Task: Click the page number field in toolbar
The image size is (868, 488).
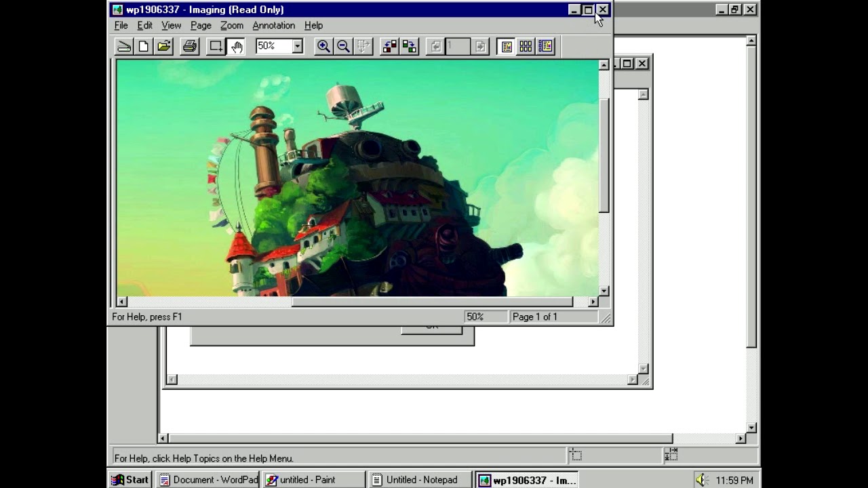Action: coord(458,46)
